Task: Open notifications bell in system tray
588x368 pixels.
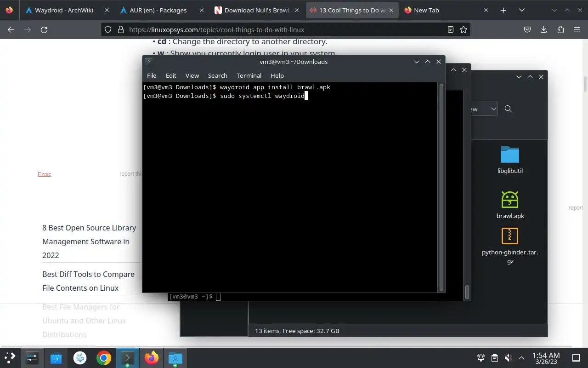Action: coord(481,358)
